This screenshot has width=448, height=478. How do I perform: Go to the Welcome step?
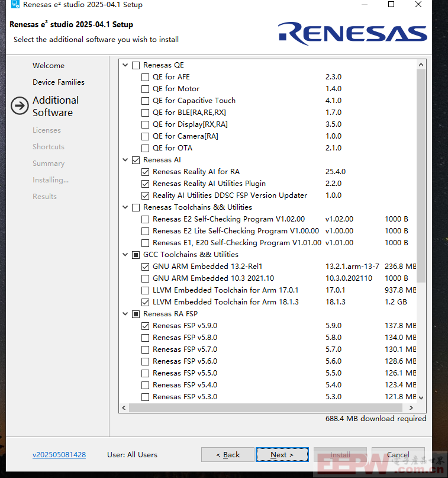pyautogui.click(x=49, y=66)
